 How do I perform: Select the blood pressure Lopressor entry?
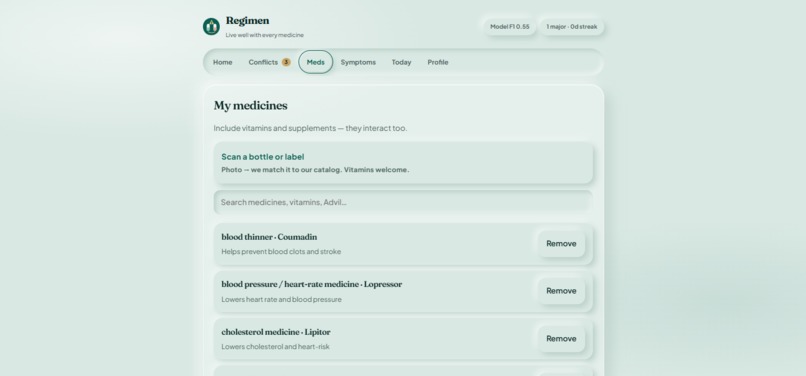tap(404, 291)
